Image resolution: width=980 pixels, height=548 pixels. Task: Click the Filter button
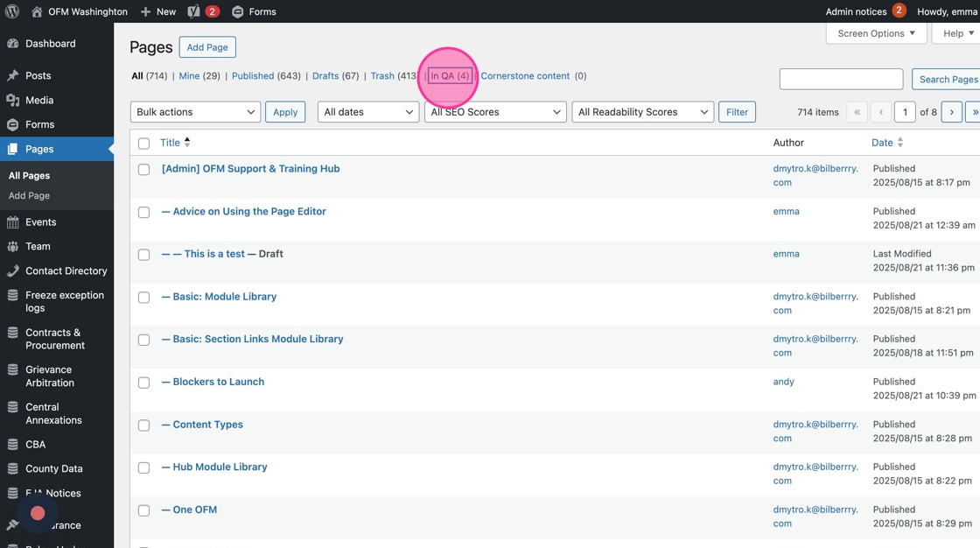[737, 112]
